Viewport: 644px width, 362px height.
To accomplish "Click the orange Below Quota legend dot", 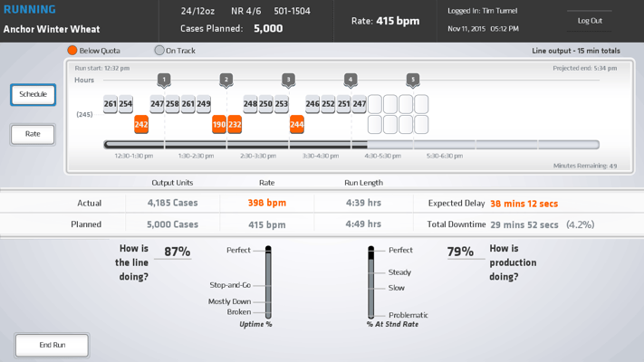I will [72, 51].
